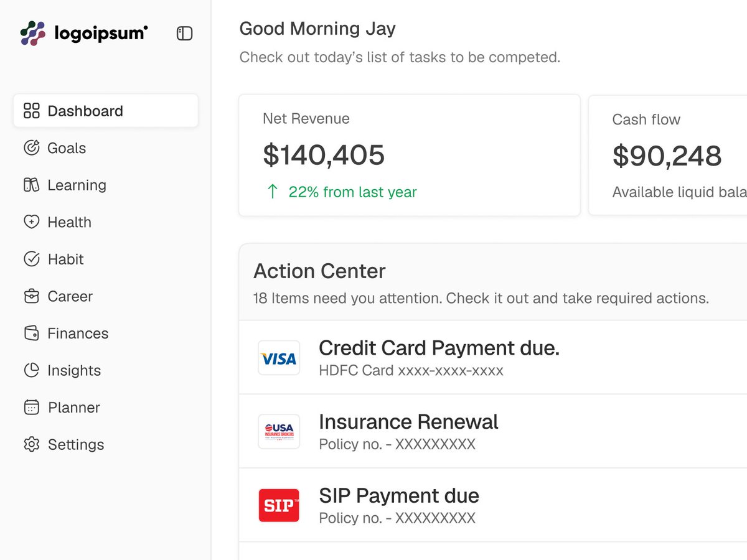
Task: Click the Learning books icon
Action: coord(31,185)
